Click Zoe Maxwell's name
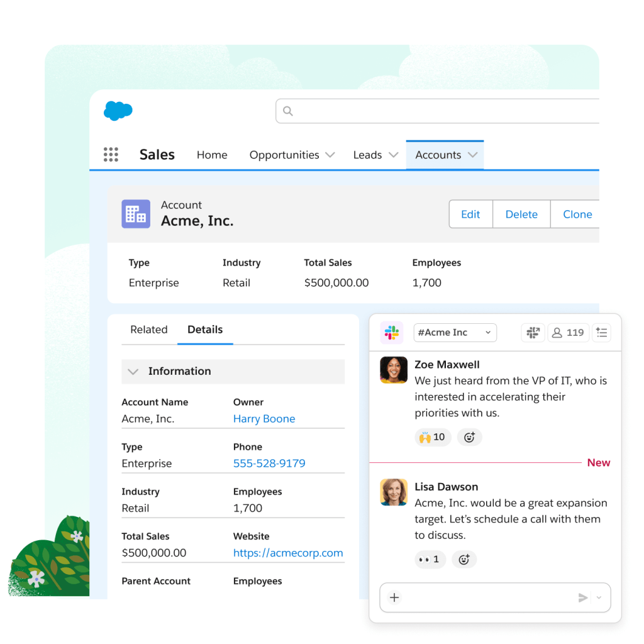Screen dimensions: 644x644 447,365
